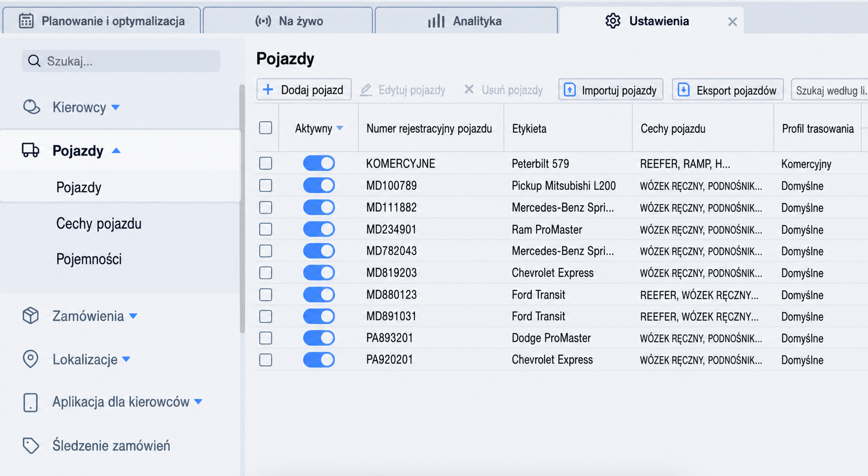Expand the Kierowcy section arrow

(116, 108)
